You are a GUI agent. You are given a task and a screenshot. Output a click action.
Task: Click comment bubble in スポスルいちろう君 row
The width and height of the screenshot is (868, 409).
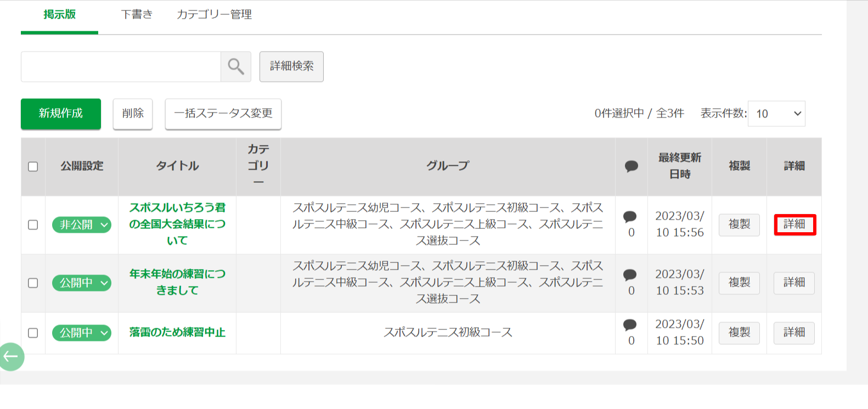point(630,216)
